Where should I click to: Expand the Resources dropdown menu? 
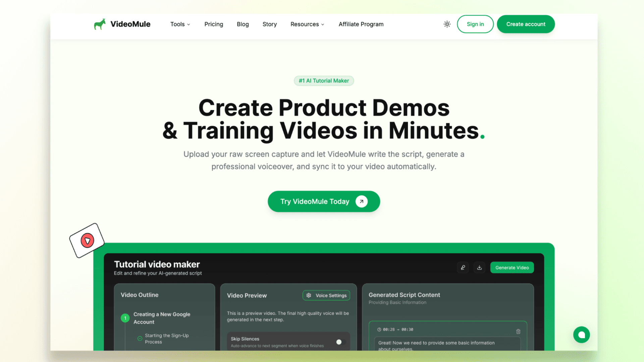[307, 24]
